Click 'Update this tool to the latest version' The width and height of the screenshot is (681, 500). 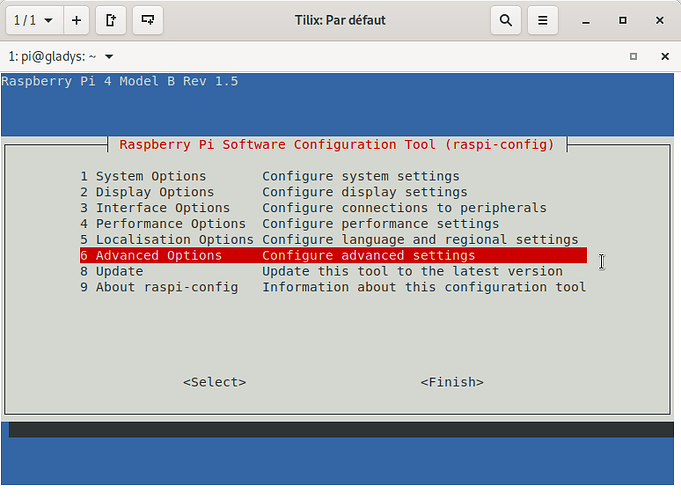tap(413, 272)
